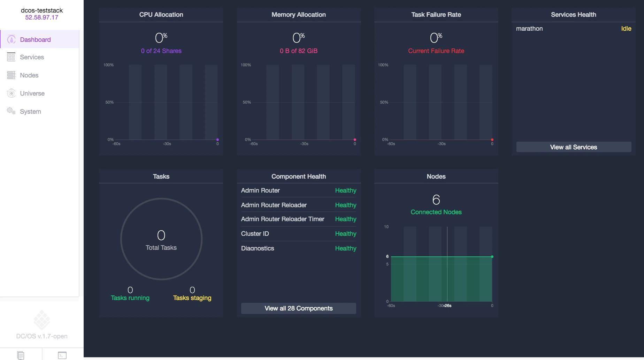The height and width of the screenshot is (360, 644).
Task: Go to the Nodes page label
Action: click(x=29, y=75)
